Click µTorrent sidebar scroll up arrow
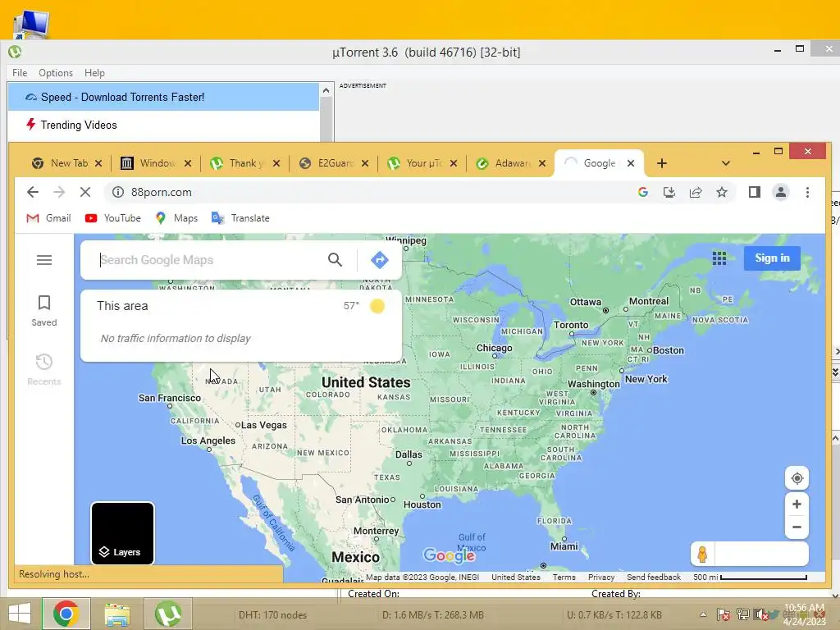The width and height of the screenshot is (840, 630). (x=326, y=90)
